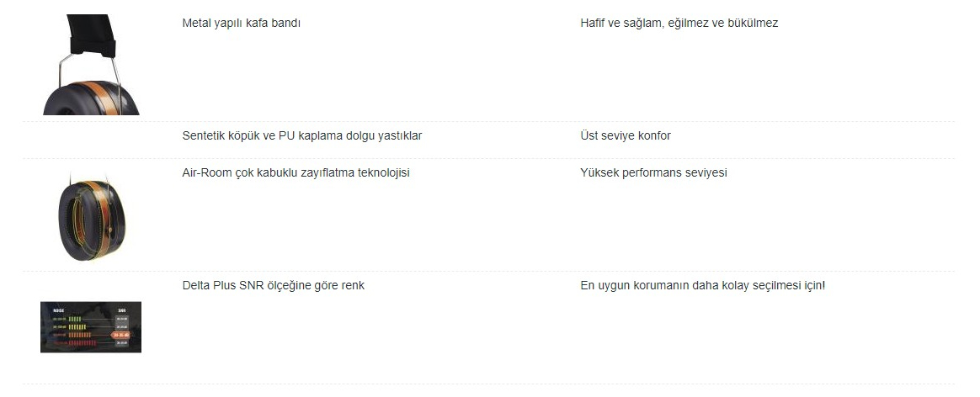The width and height of the screenshot is (980, 397).
Task: Click the red noise level bars
Action: click(x=83, y=343)
